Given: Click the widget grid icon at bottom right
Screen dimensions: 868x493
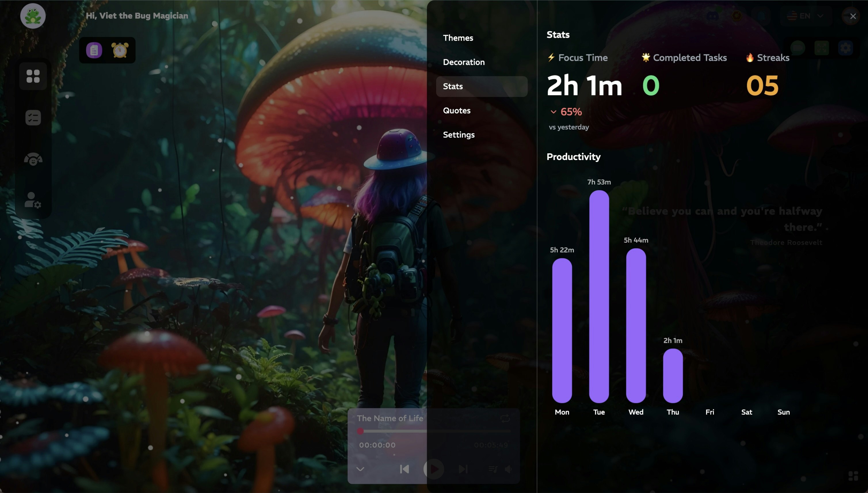Looking at the screenshot, I should (x=853, y=476).
